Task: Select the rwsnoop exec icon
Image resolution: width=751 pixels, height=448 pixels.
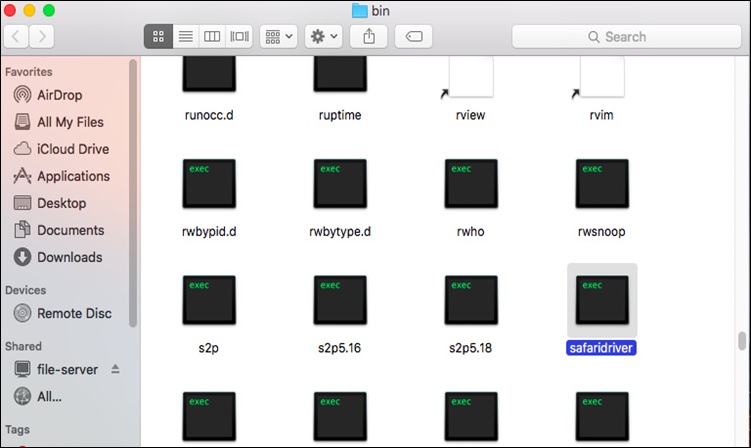Action: [x=602, y=184]
